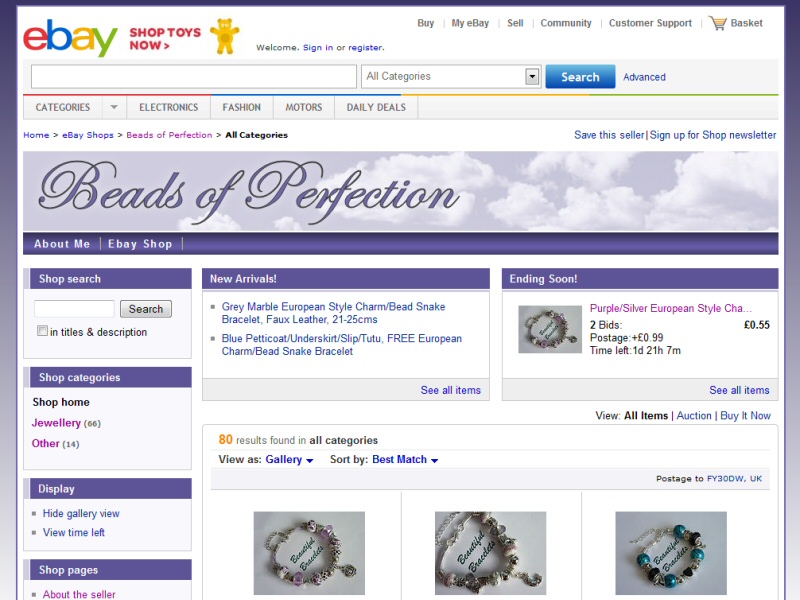
Task: Open the purple bead bracelet gallery image
Action: coord(309,553)
